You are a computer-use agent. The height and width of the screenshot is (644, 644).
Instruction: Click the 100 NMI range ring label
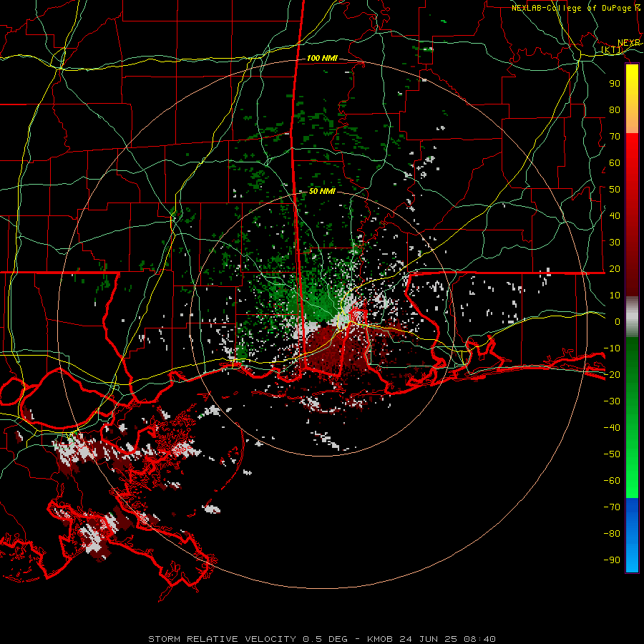[x=322, y=59]
